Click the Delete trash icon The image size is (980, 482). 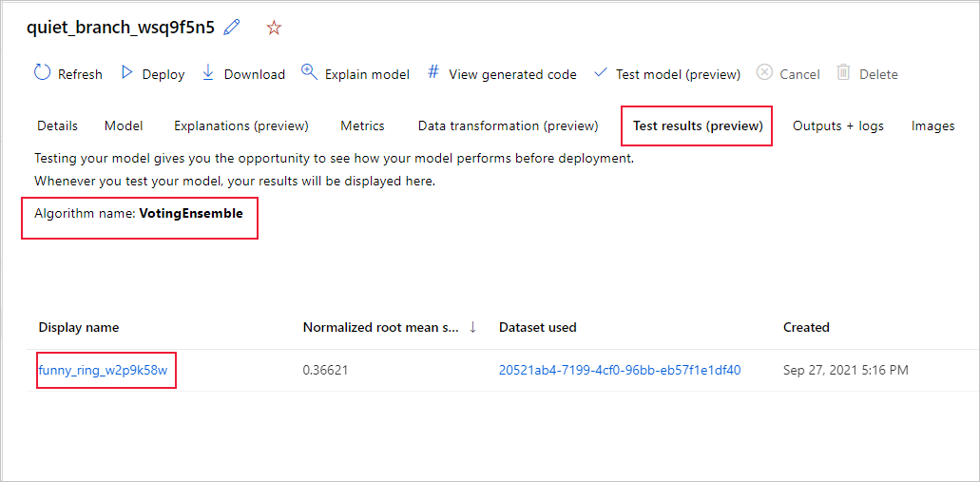coord(843,72)
